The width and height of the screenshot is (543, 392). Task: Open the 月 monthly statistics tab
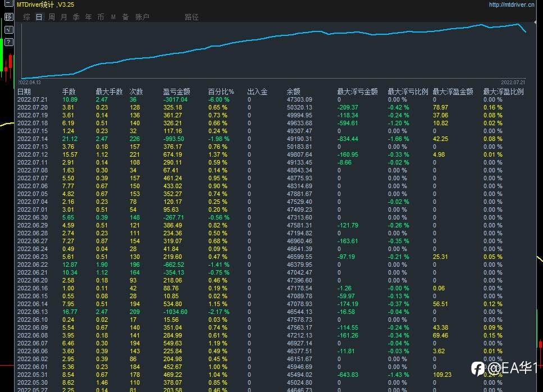pyautogui.click(x=63, y=17)
